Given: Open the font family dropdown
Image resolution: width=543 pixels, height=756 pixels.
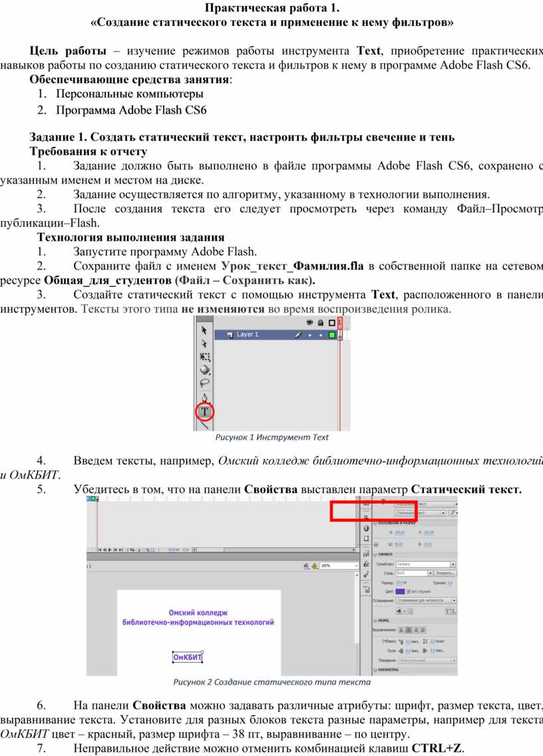Looking at the screenshot, I should pyautogui.click(x=426, y=564).
